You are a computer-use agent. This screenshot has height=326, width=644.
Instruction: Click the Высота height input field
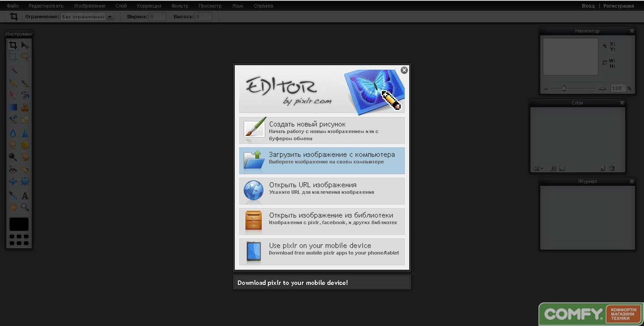point(203,17)
